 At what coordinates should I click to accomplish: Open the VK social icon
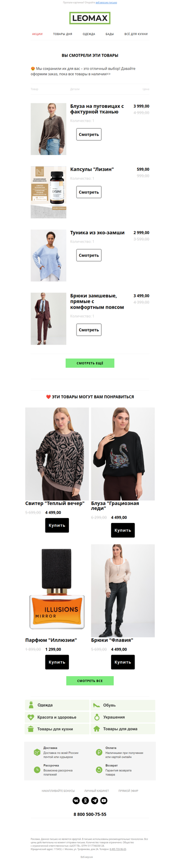coord(76,800)
